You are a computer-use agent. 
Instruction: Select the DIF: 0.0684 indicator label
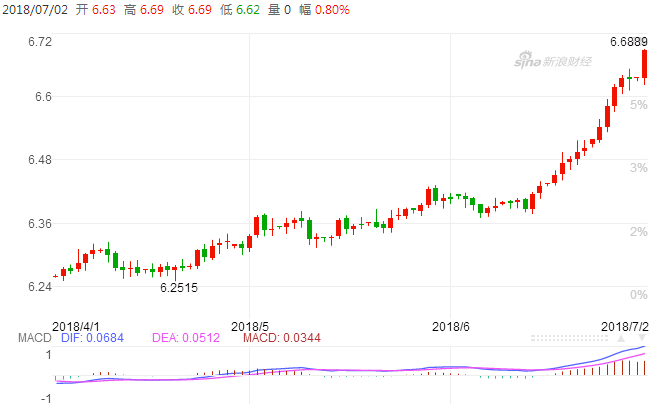click(77, 337)
